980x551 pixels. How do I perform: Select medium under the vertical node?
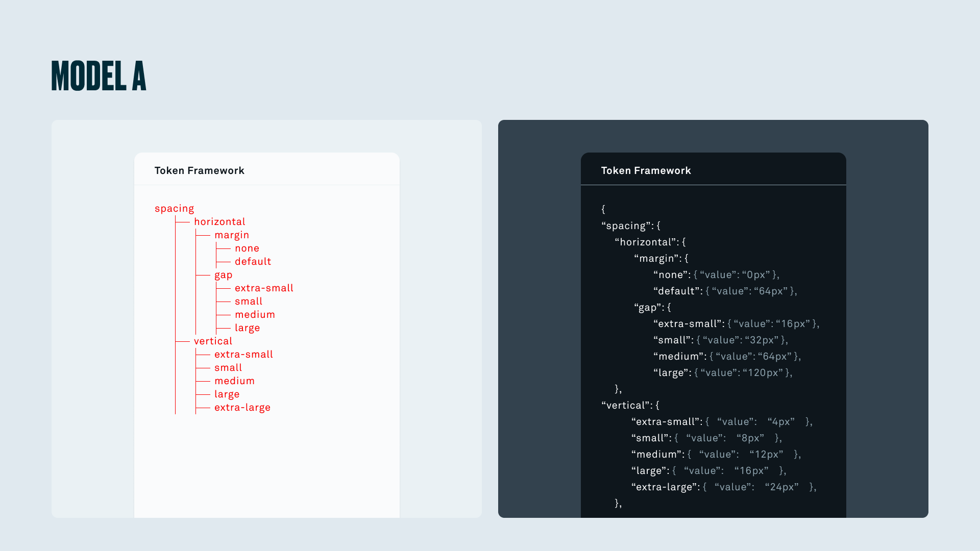pos(235,381)
